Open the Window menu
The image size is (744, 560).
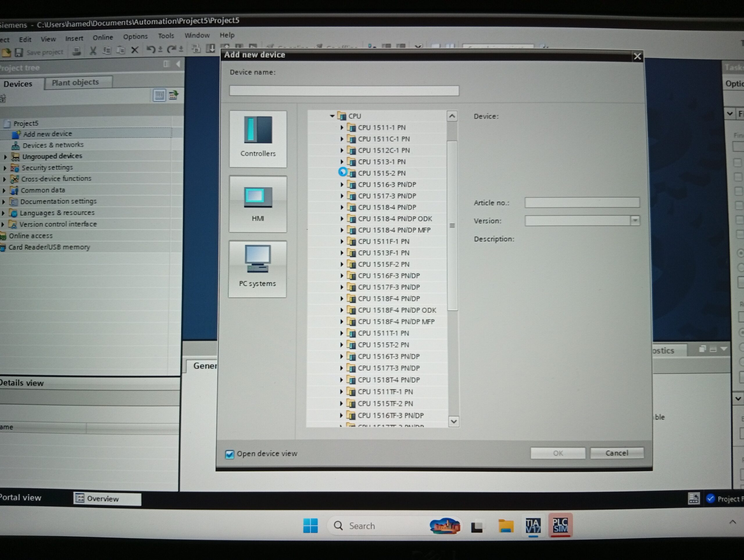tap(197, 35)
